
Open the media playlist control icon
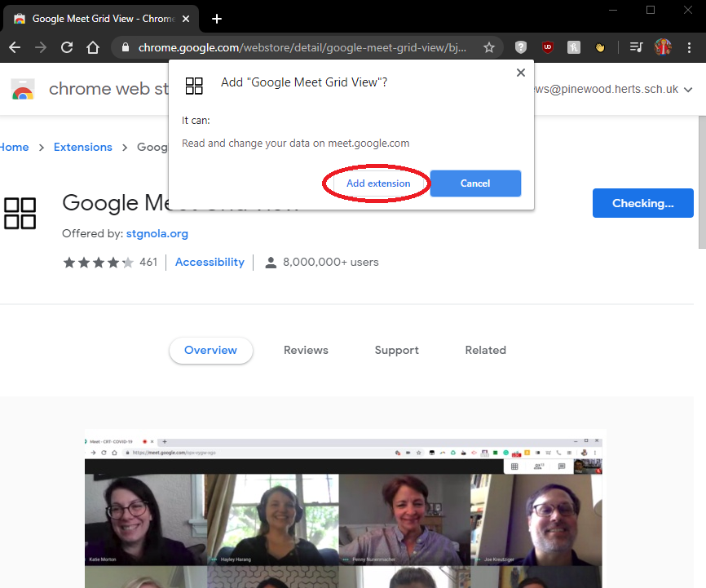pyautogui.click(x=636, y=46)
